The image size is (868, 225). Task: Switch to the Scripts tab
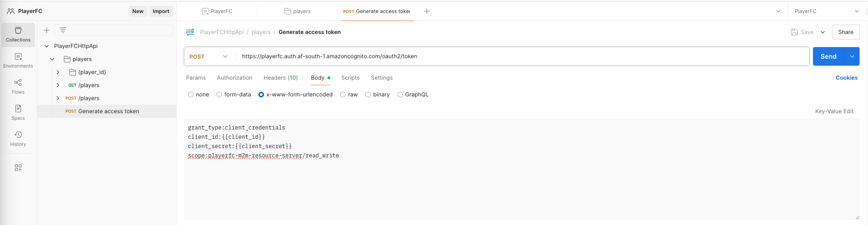pyautogui.click(x=350, y=78)
